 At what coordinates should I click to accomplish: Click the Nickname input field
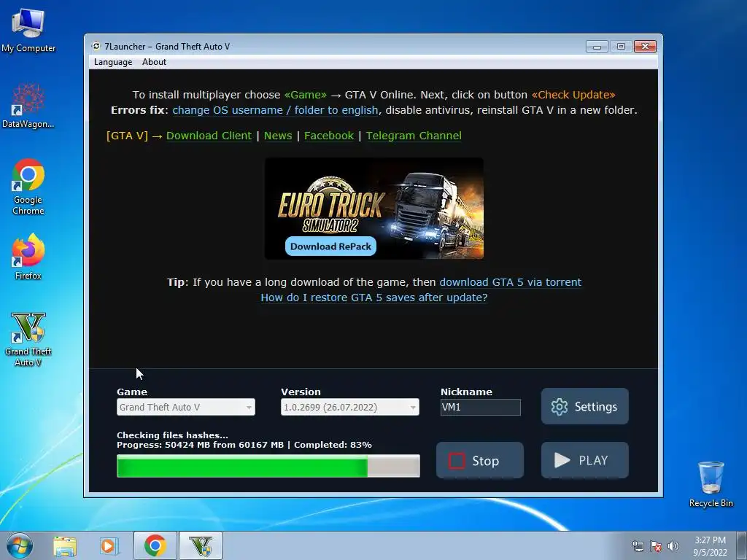pos(480,407)
